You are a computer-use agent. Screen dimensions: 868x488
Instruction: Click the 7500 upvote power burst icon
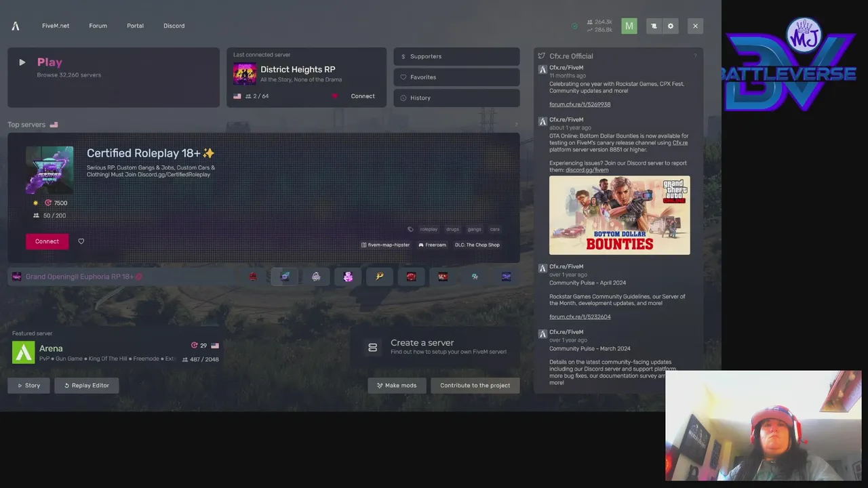tap(48, 203)
